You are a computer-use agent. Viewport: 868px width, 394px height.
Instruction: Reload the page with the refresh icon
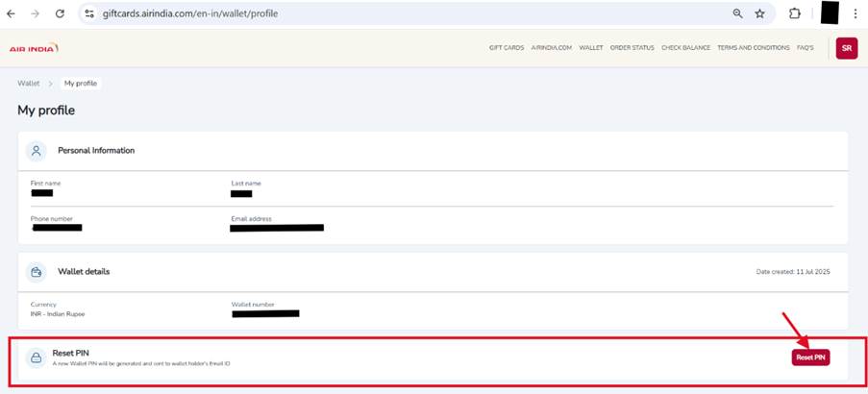(60, 13)
